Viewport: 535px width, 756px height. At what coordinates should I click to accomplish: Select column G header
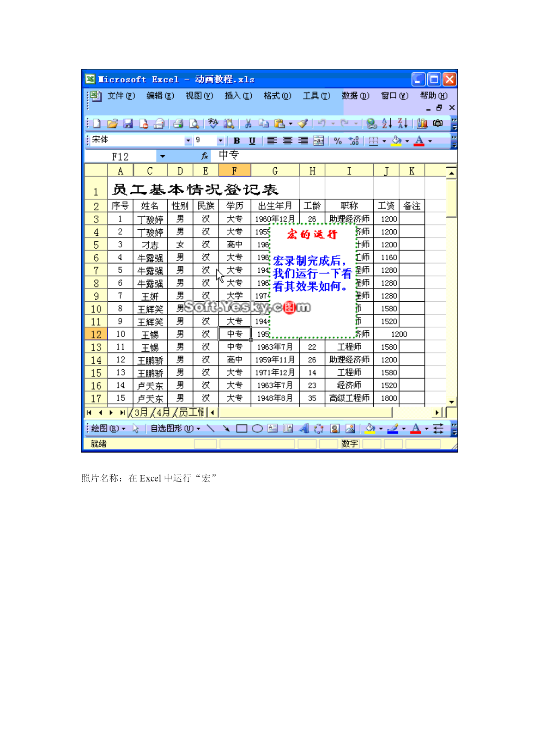click(275, 171)
